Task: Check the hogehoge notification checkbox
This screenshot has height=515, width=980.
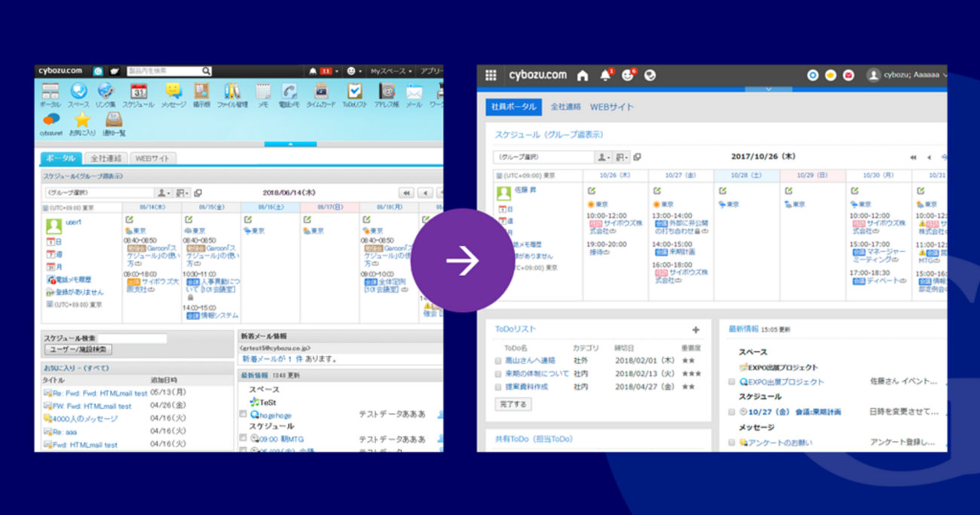Action: [243, 415]
